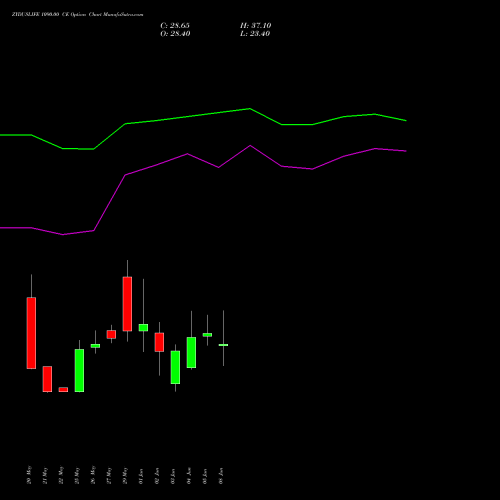Click the 26 May date label
This screenshot has height=500, width=500.
pyautogui.click(x=93, y=475)
